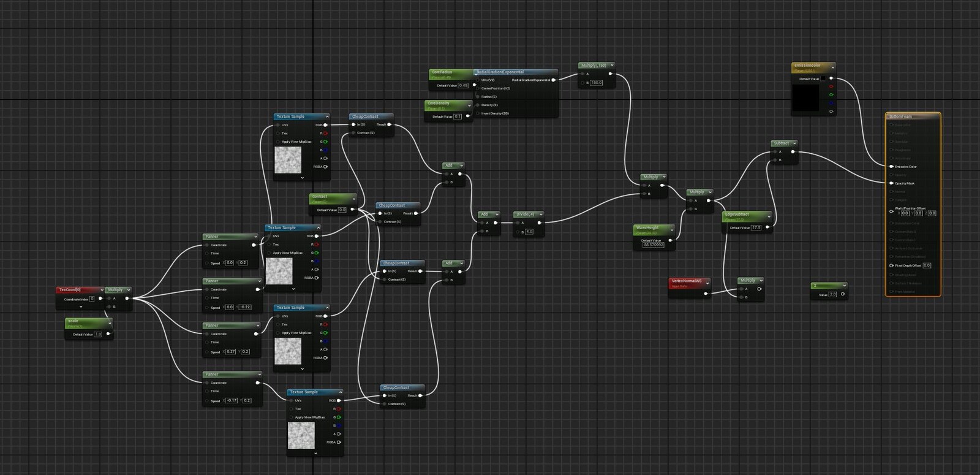980x475 pixels.
Task: Click the emissioncolor blue channel output pin
Action: coord(831,103)
